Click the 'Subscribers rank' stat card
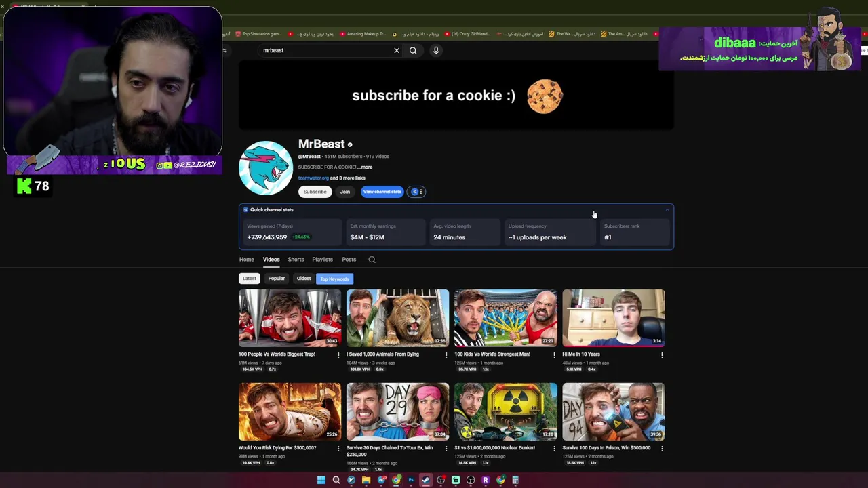The image size is (868, 488). [x=635, y=232]
